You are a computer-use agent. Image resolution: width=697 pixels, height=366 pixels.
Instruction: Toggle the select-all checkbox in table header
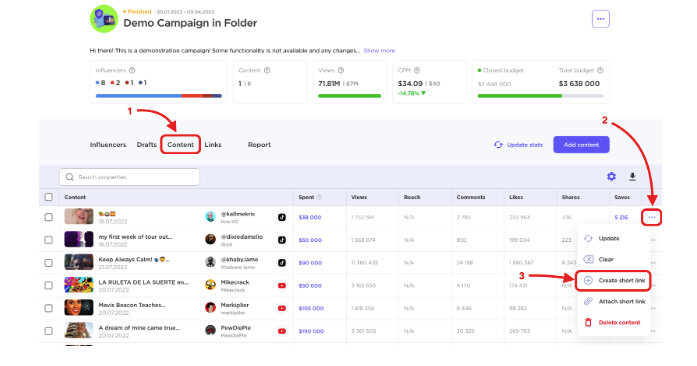[x=49, y=197]
